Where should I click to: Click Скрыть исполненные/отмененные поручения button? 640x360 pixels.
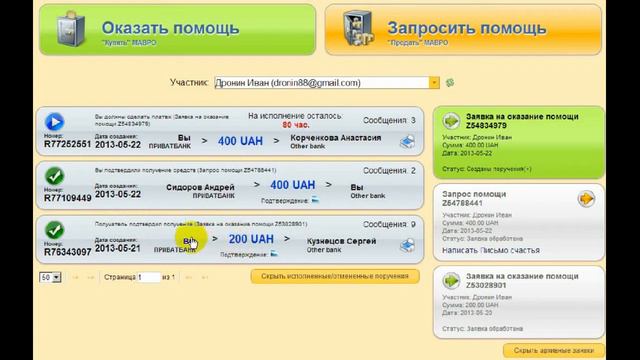[x=335, y=276]
